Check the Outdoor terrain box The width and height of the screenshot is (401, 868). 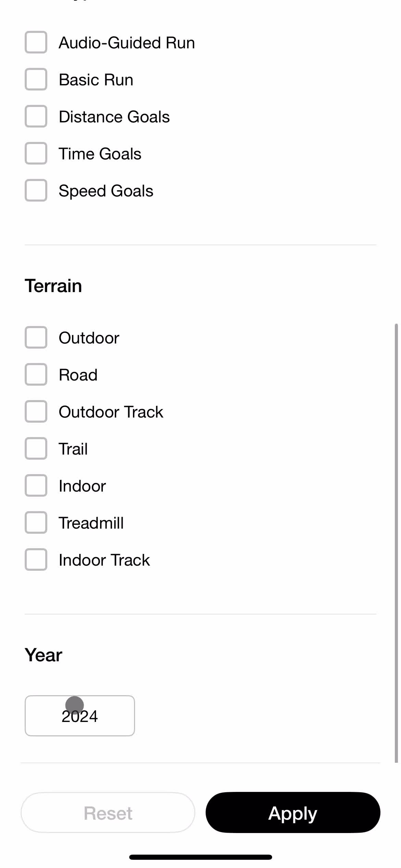(36, 338)
